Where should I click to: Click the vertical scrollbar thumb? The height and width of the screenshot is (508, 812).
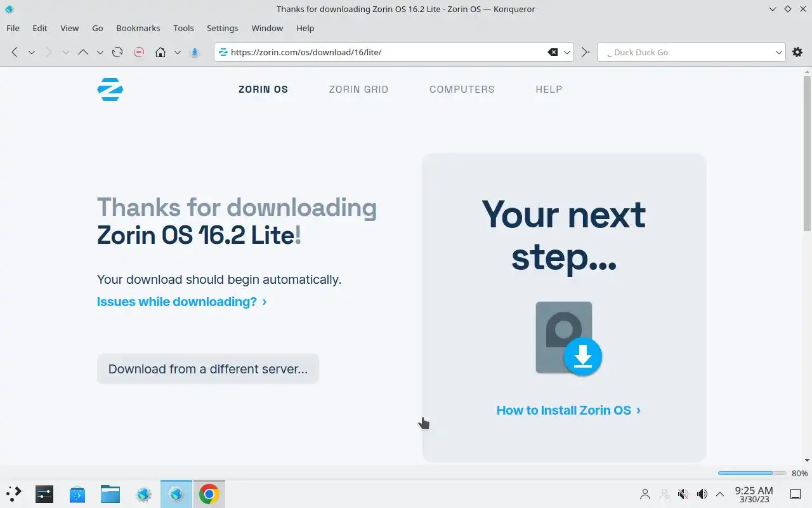(x=807, y=152)
